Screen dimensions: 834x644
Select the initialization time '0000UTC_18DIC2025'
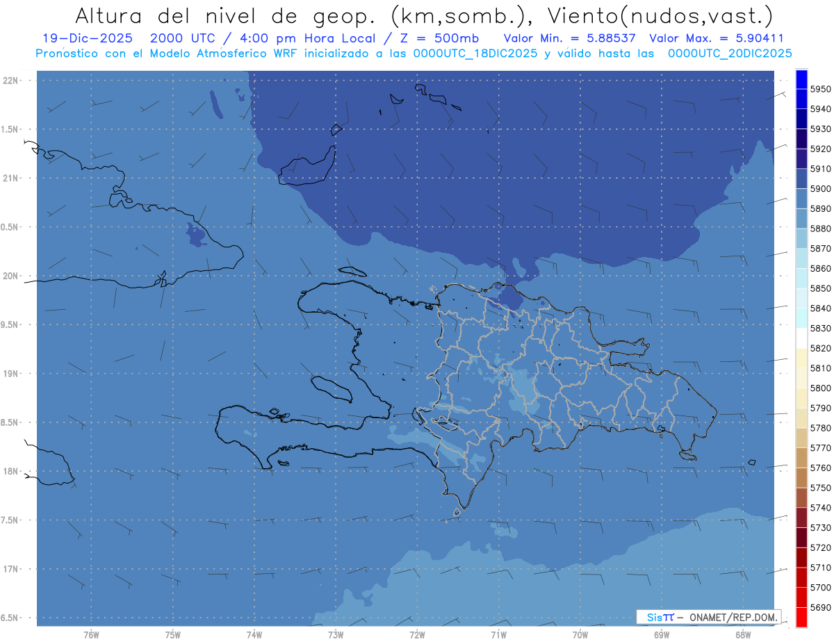coord(475,53)
